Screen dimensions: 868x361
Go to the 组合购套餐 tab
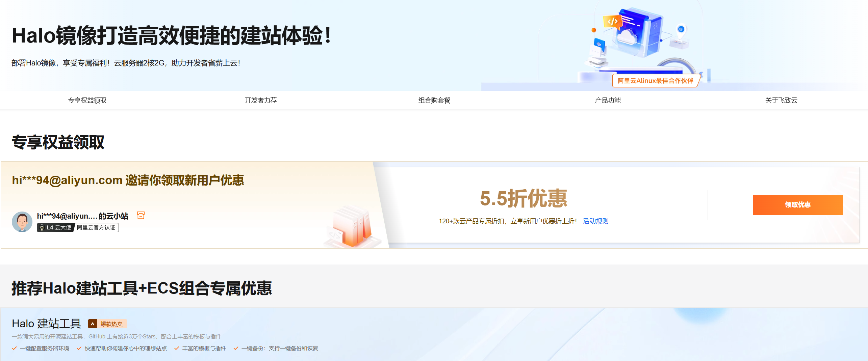click(x=434, y=100)
